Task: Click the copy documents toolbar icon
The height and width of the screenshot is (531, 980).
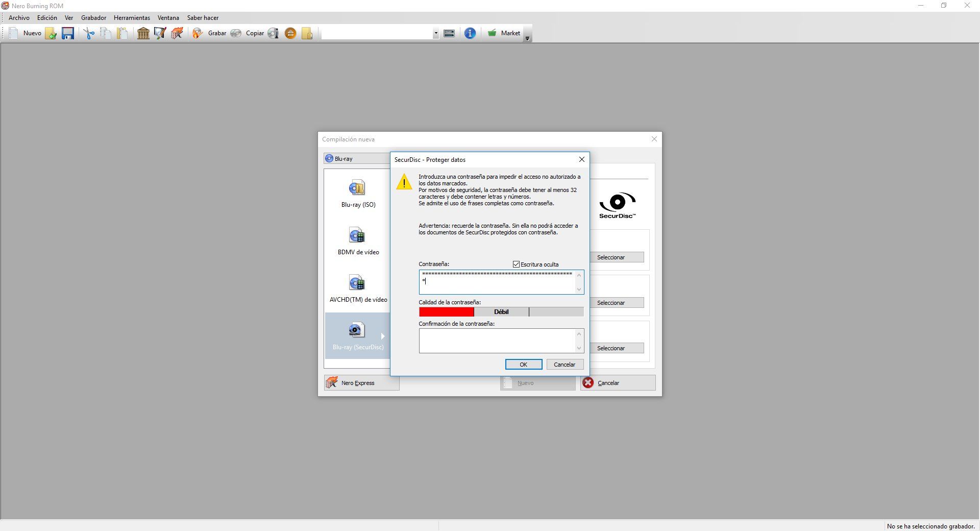Action: coord(106,33)
